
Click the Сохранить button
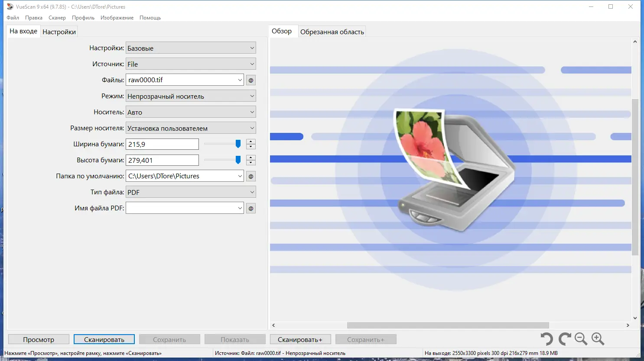click(169, 339)
